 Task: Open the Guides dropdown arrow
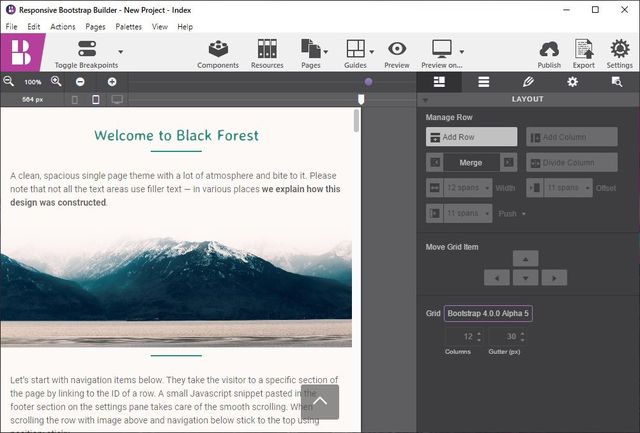(372, 50)
